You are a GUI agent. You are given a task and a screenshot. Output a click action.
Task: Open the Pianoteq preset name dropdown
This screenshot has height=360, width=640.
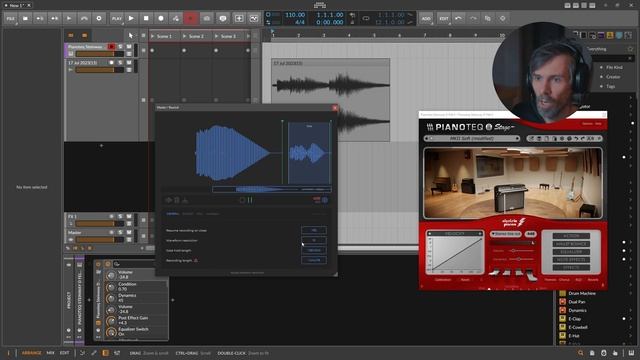471,138
